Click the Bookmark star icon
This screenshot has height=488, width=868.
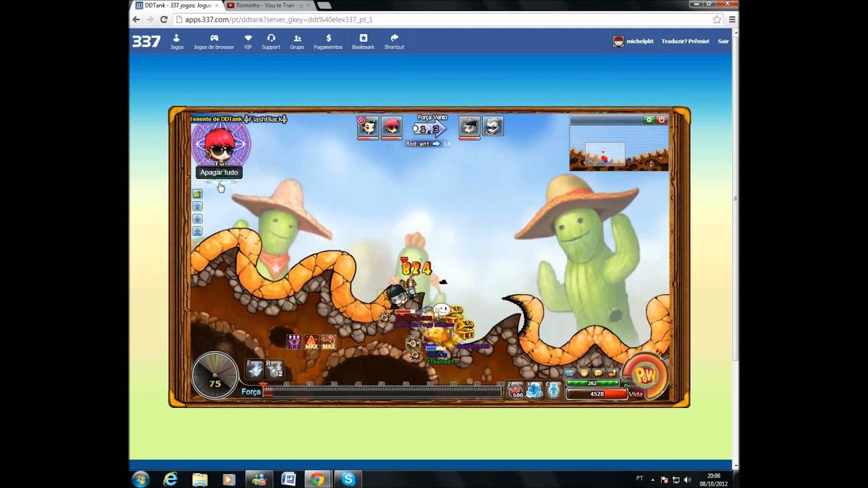tap(363, 39)
